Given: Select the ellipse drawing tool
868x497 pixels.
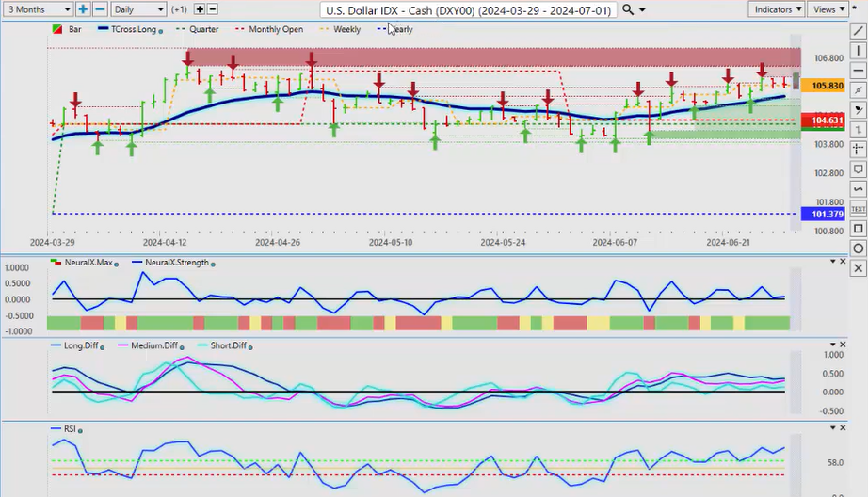Looking at the screenshot, I should [x=858, y=248].
